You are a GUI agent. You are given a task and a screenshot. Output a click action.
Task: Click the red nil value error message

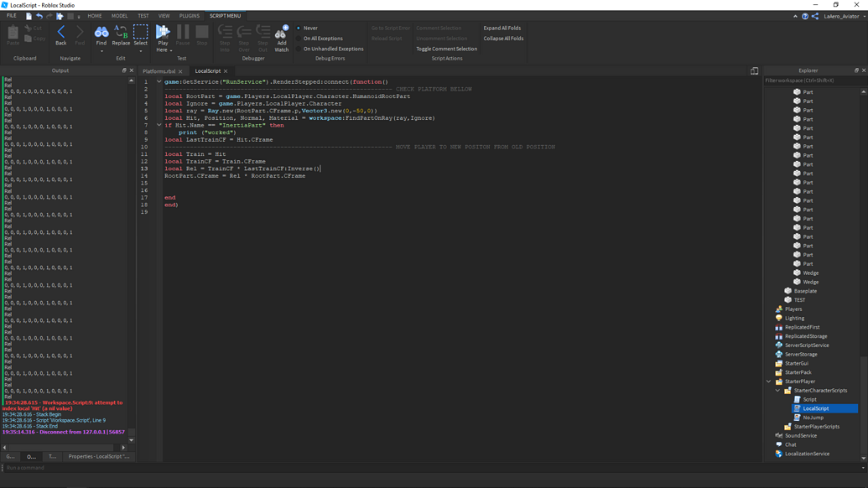point(63,406)
